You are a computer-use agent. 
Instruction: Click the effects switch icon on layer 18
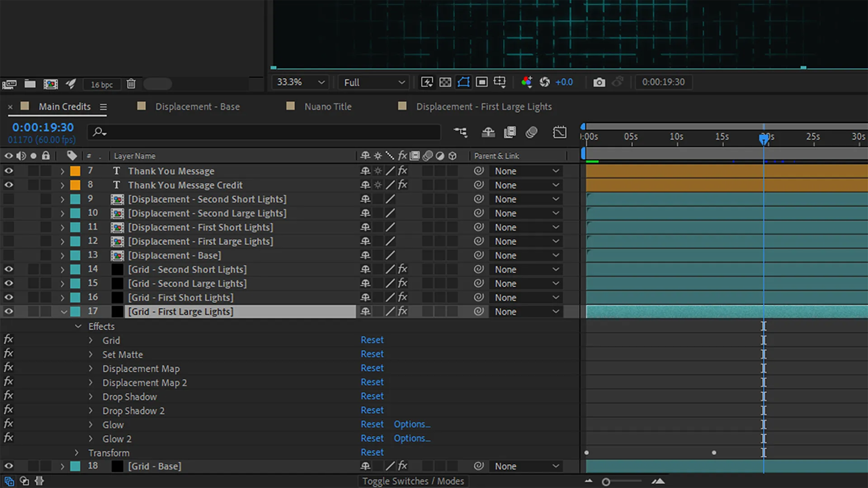pos(402,466)
